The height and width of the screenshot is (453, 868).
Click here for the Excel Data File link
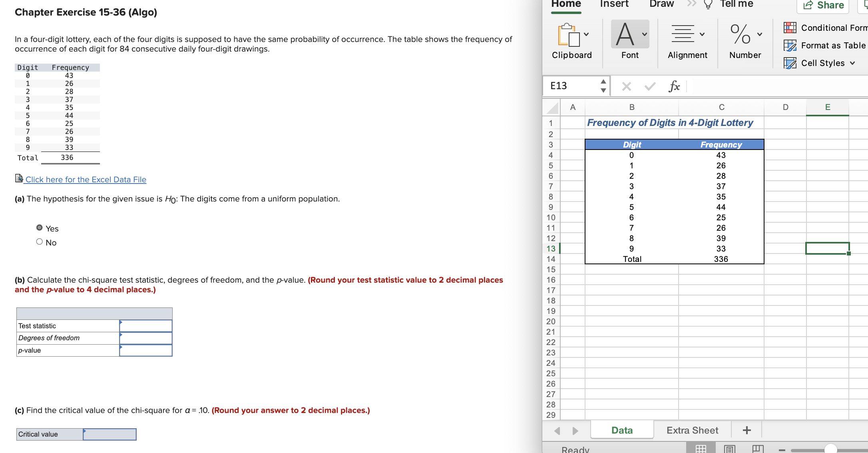[86, 180]
